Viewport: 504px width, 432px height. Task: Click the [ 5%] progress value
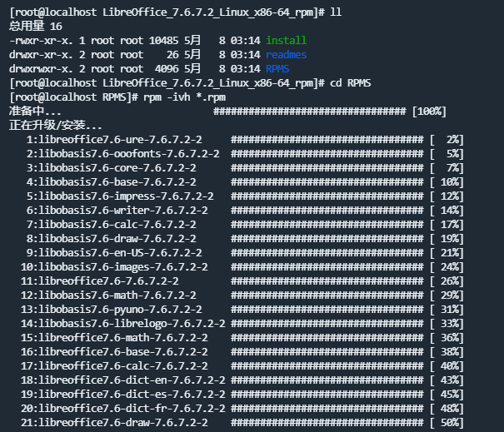447,153
